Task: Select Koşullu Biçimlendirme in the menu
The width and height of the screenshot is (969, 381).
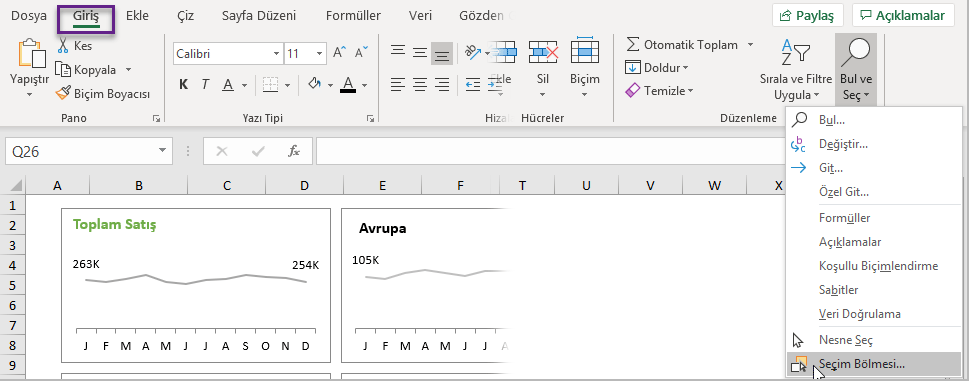Action: [874, 266]
